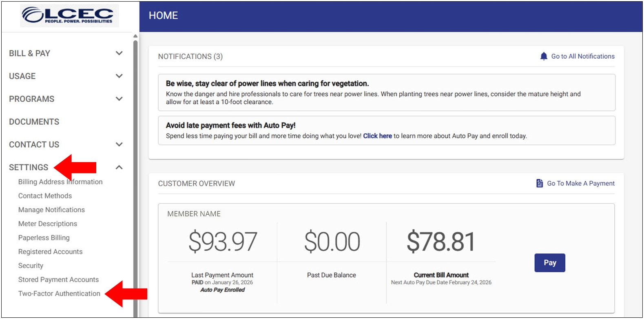Expand the Programs menu chevron

coord(119,99)
